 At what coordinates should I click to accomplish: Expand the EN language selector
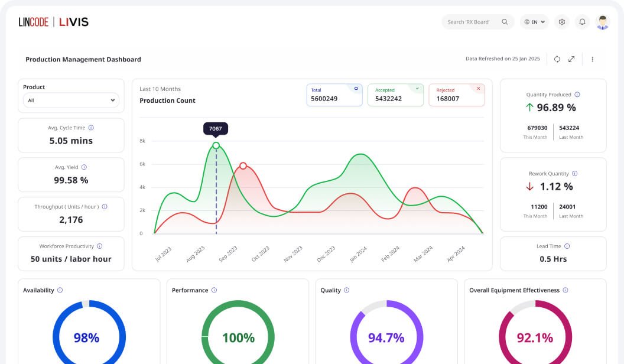tap(534, 22)
